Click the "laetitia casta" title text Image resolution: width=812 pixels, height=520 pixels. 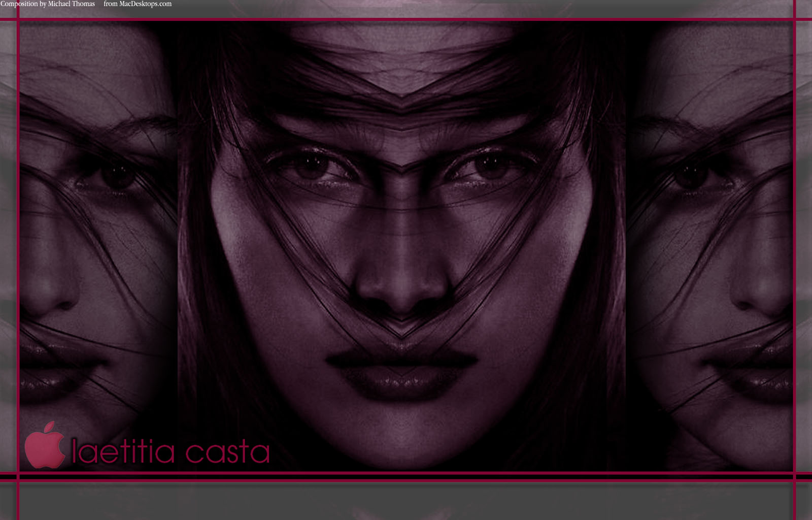pyautogui.click(x=171, y=451)
